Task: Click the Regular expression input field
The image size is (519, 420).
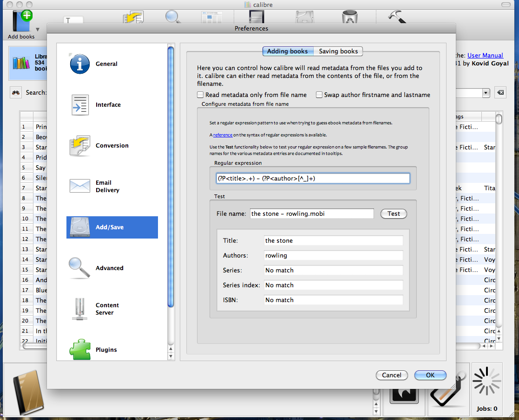Action: [x=313, y=178]
